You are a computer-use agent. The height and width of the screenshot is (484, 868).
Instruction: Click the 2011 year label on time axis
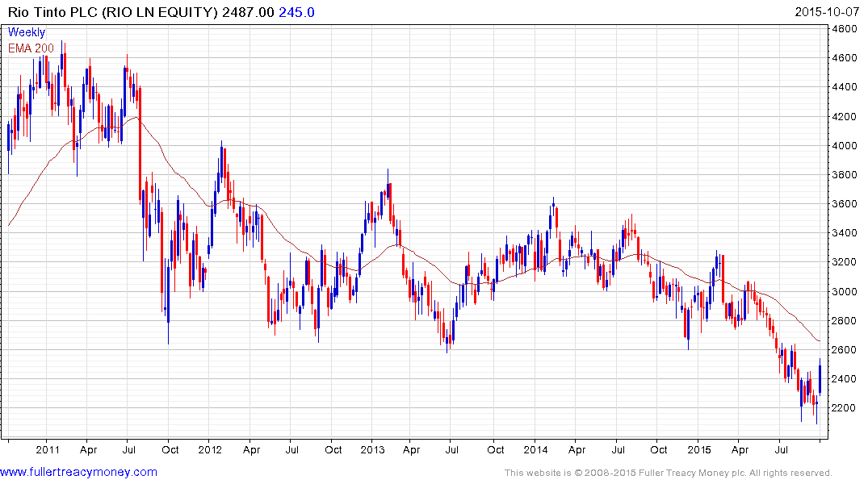click(48, 449)
